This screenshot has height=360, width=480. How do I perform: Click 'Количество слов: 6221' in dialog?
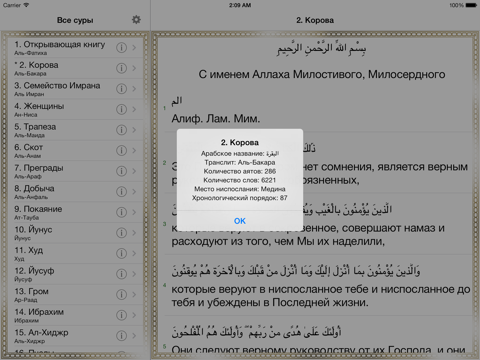click(x=240, y=180)
